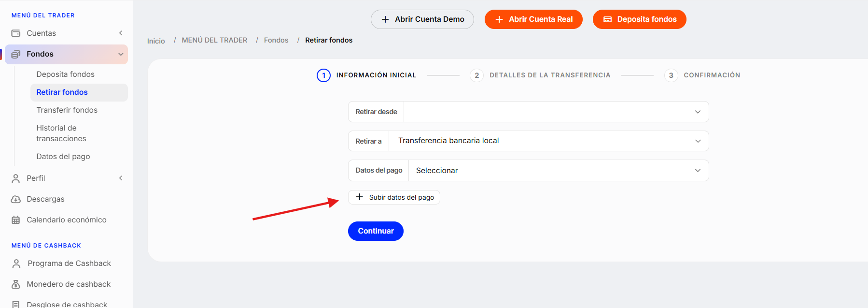Select Transferir fondos in the sidebar
The height and width of the screenshot is (308, 868).
(x=67, y=110)
